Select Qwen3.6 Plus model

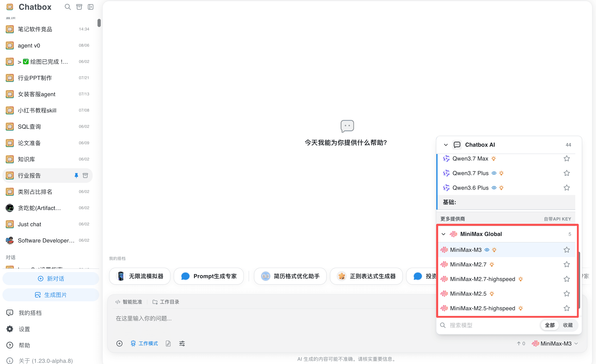[x=506, y=188]
